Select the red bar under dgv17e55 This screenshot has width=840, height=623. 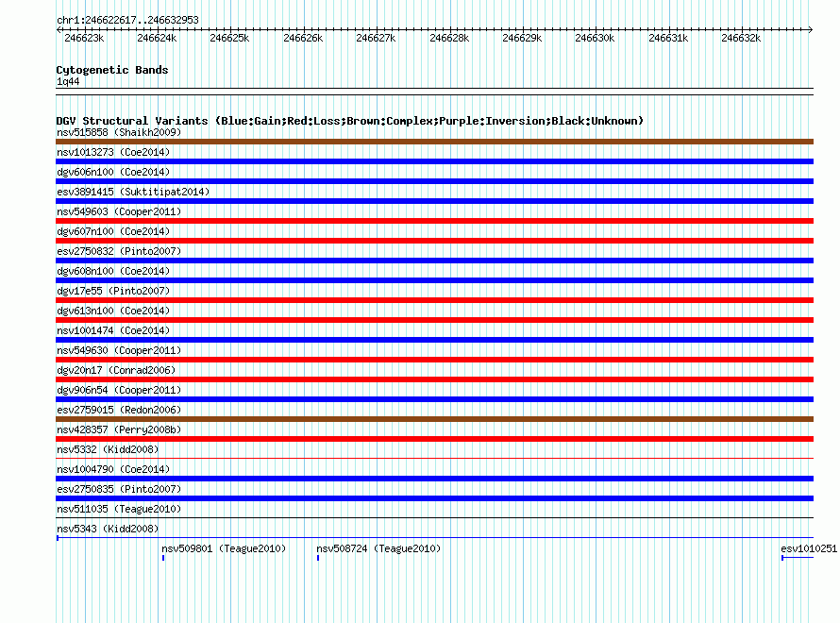tap(434, 300)
